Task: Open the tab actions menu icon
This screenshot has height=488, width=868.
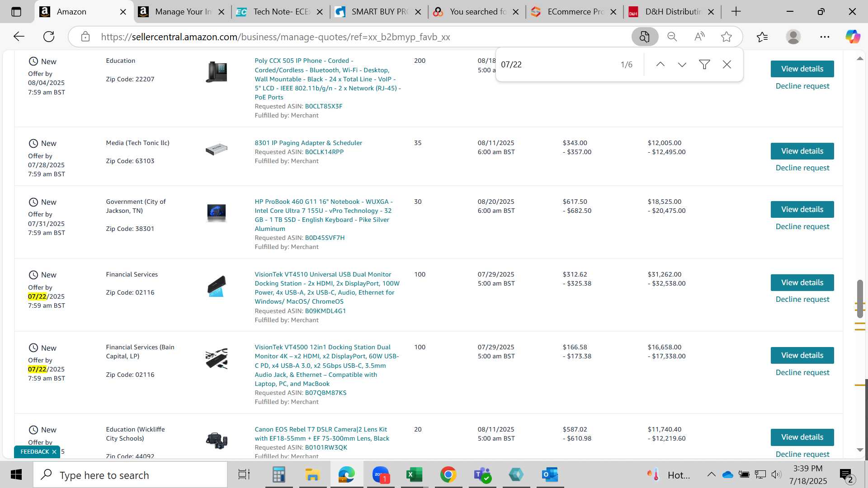Action: (16, 12)
